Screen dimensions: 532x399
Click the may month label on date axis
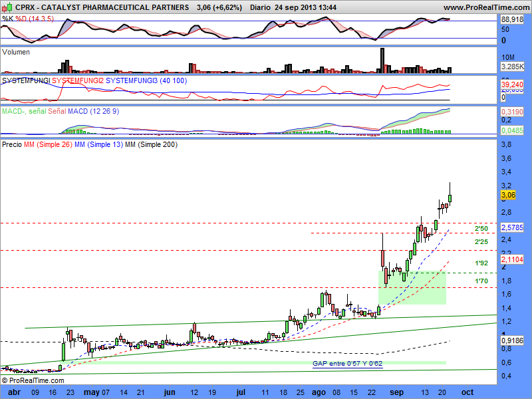(92, 392)
